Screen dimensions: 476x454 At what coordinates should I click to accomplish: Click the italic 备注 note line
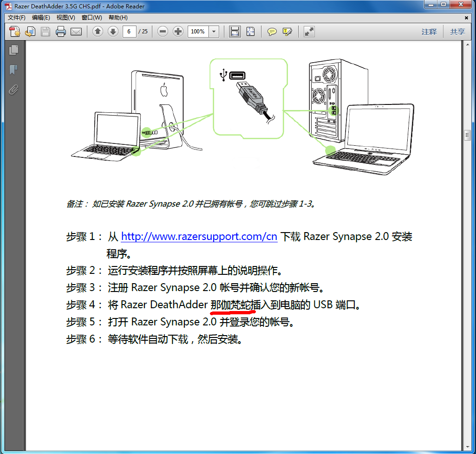191,204
